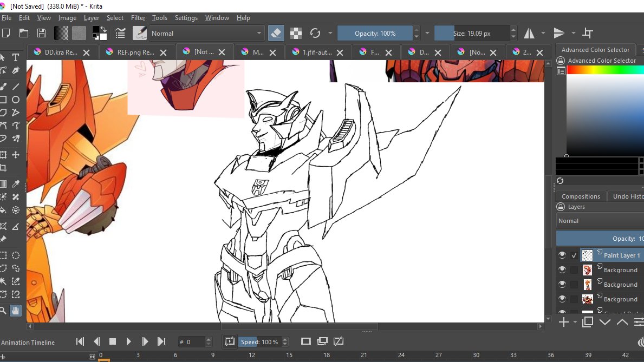Open layer blend mode Normal dropdown

pos(600,221)
